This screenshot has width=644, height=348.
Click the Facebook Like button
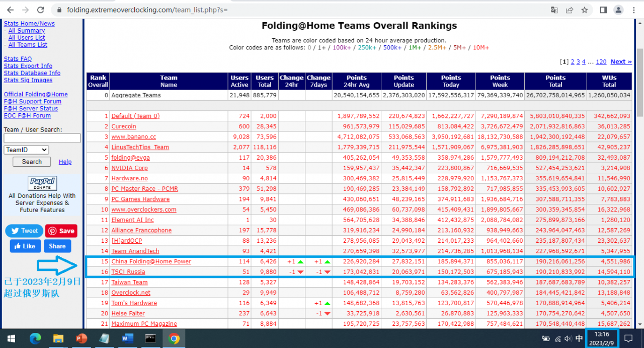coord(25,246)
